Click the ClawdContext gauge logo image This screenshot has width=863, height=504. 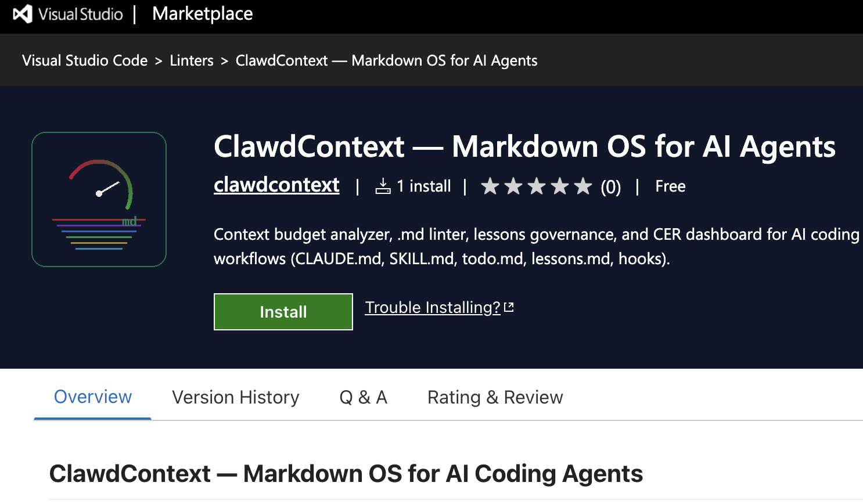pos(99,199)
